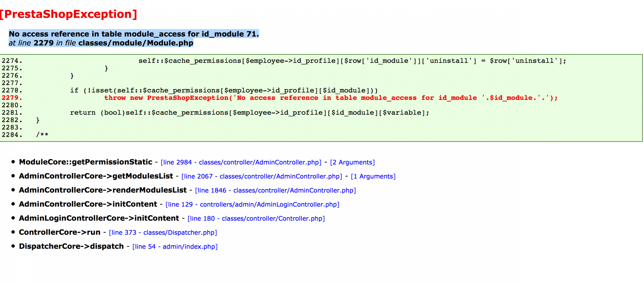The image size is (644, 283).
Task: Click the 'at line 2279 in file classes/module/Module.php' text
Action: tap(101, 43)
